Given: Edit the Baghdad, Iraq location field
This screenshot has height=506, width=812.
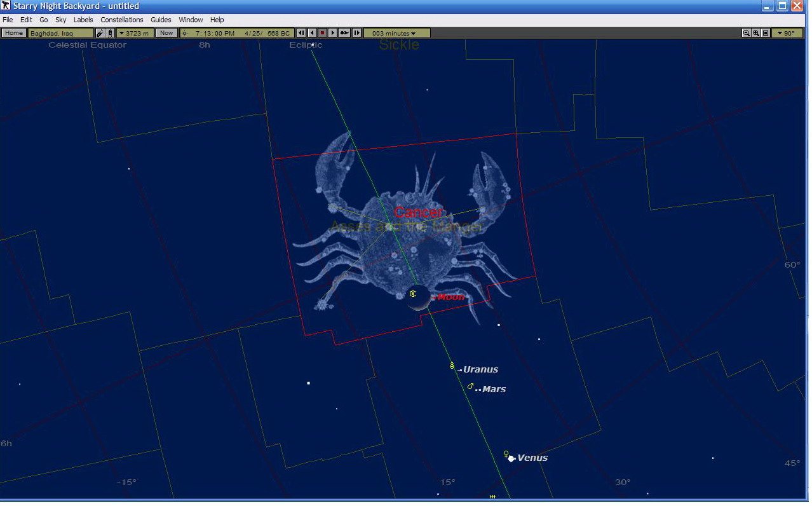Looking at the screenshot, I should pos(61,33).
